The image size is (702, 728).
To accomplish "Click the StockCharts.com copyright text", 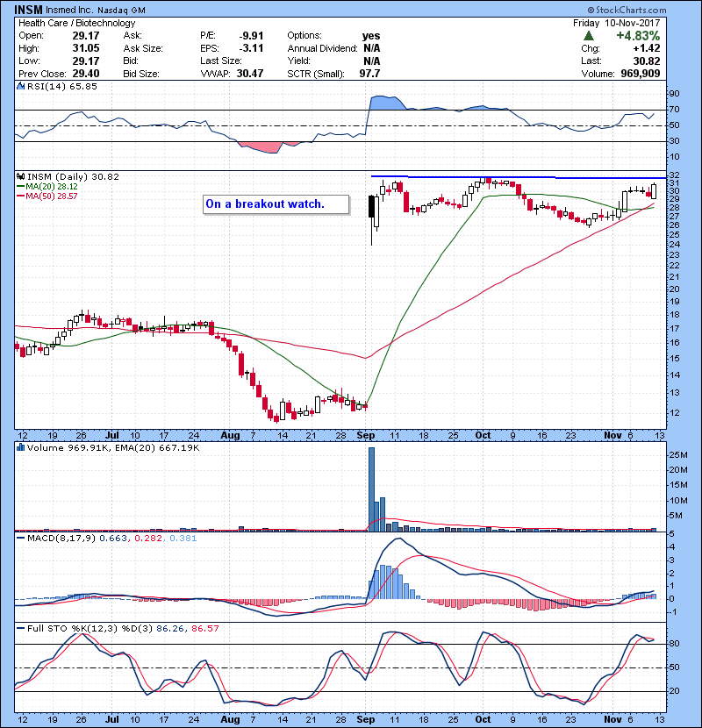I will (x=627, y=10).
